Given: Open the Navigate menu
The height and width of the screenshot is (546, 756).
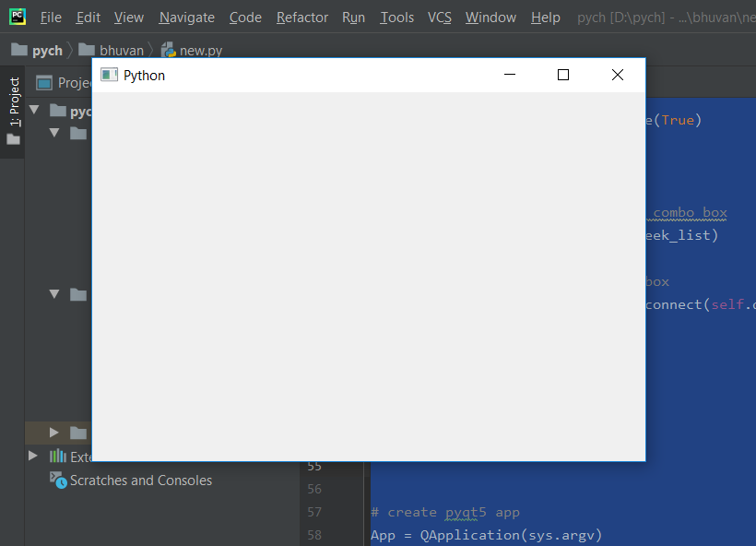Looking at the screenshot, I should (x=187, y=18).
